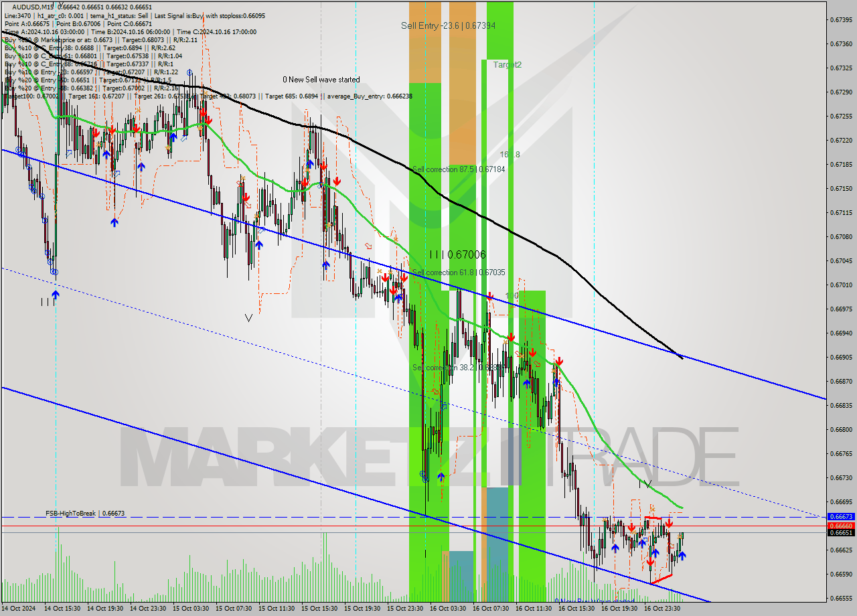The width and height of the screenshot is (857, 616).
Task: Click the '15 Oct 19:30' time axis label
Action: (x=362, y=609)
